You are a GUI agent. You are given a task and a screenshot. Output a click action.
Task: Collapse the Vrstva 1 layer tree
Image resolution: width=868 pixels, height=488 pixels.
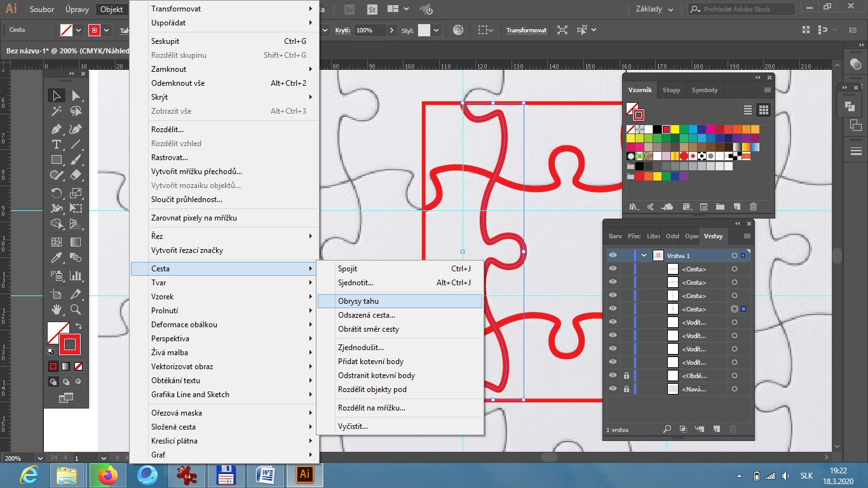644,255
